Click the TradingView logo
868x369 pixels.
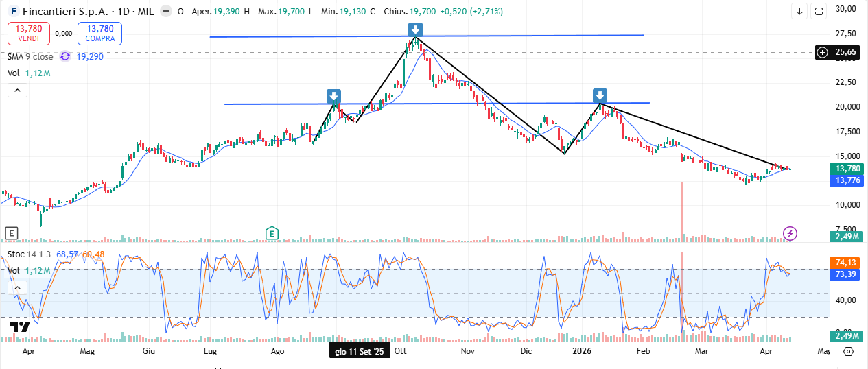[x=19, y=327]
